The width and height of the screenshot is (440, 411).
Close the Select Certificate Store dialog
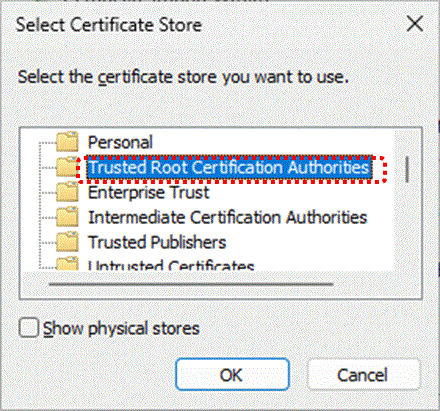coord(415,24)
